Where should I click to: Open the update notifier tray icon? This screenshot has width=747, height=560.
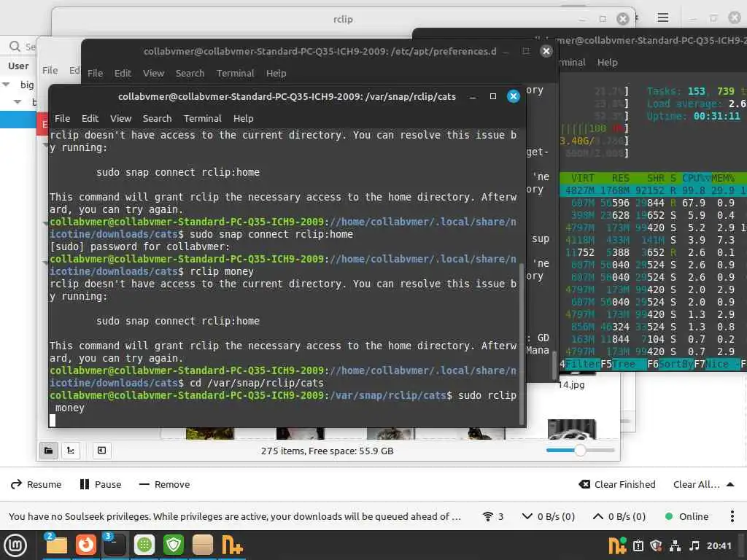638,545
